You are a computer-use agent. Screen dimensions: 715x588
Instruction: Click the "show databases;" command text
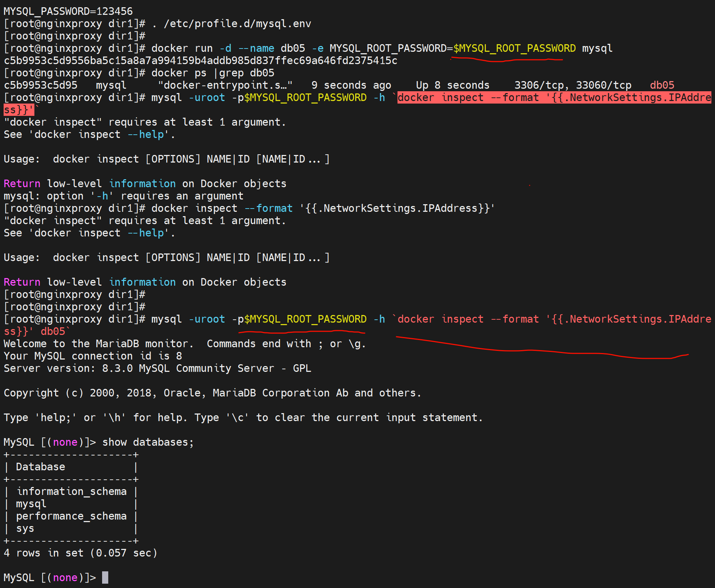(x=148, y=442)
